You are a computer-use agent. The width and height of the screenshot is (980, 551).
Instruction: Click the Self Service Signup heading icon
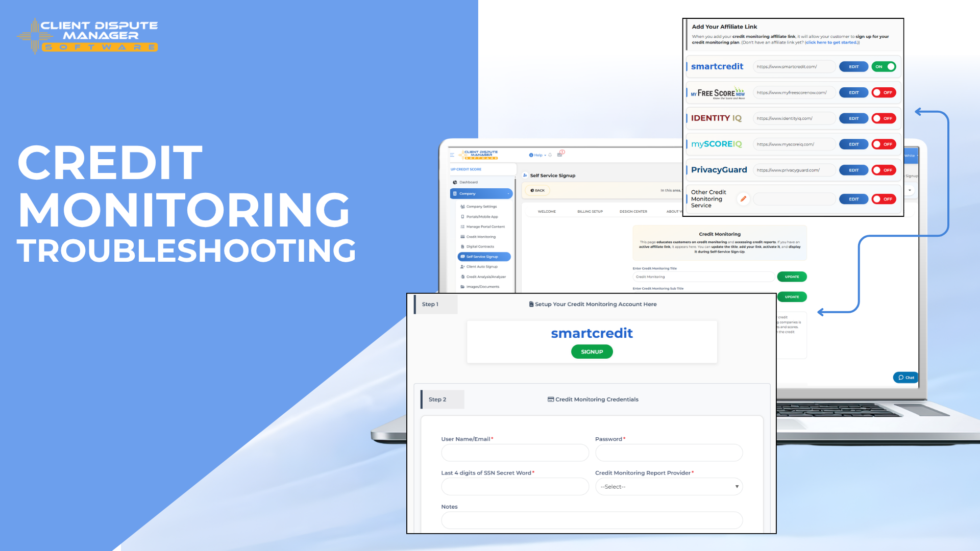click(525, 176)
